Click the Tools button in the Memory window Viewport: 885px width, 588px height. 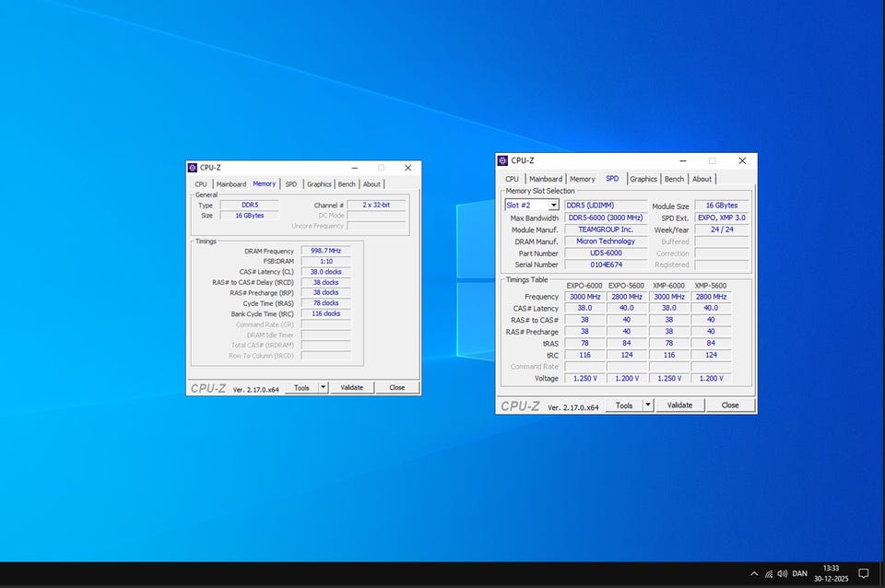pos(301,388)
